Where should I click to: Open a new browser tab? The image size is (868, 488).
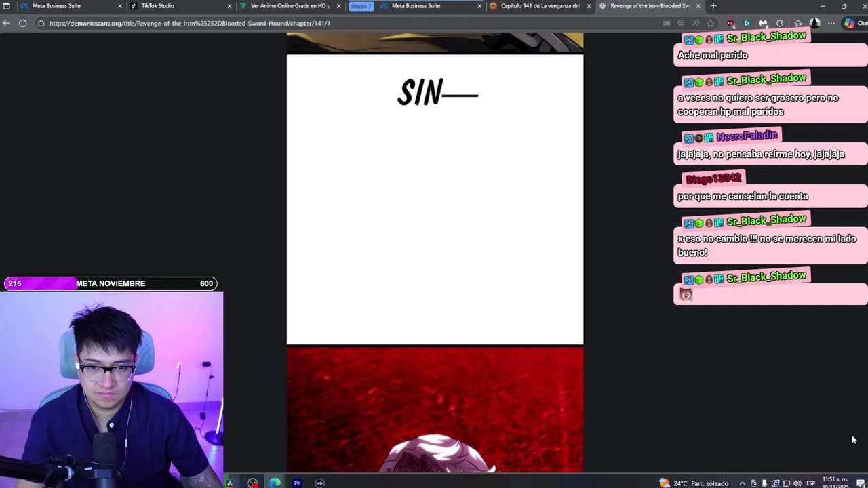coord(713,6)
